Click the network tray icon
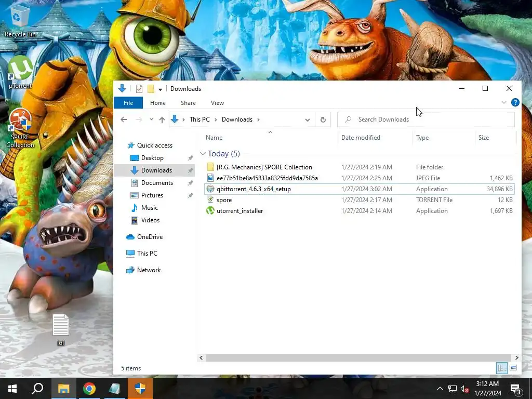 [453, 389]
